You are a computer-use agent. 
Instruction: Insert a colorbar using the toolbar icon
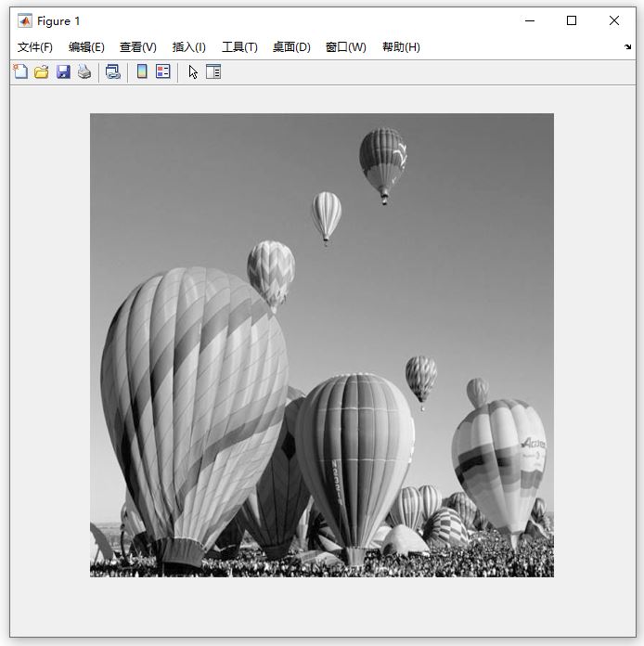(x=142, y=71)
